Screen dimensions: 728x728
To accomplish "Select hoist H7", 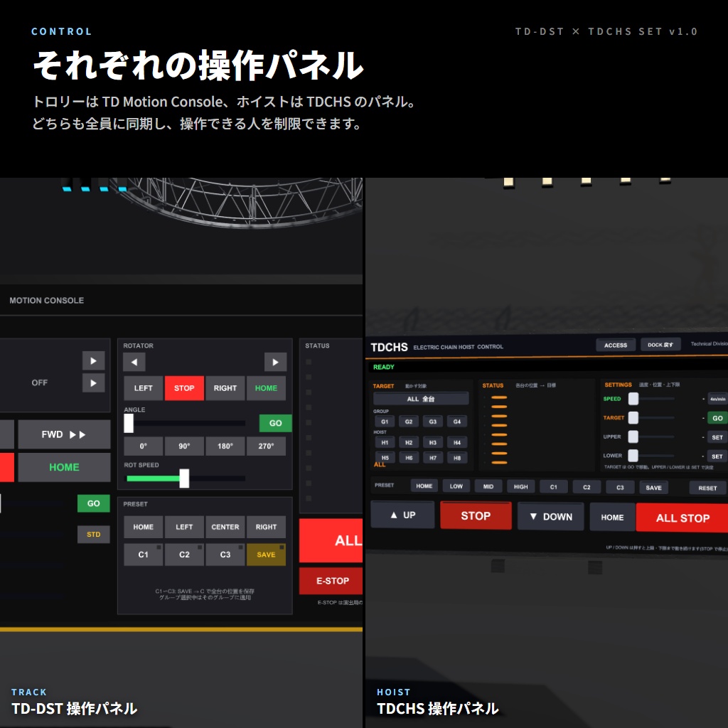I will coord(433,458).
